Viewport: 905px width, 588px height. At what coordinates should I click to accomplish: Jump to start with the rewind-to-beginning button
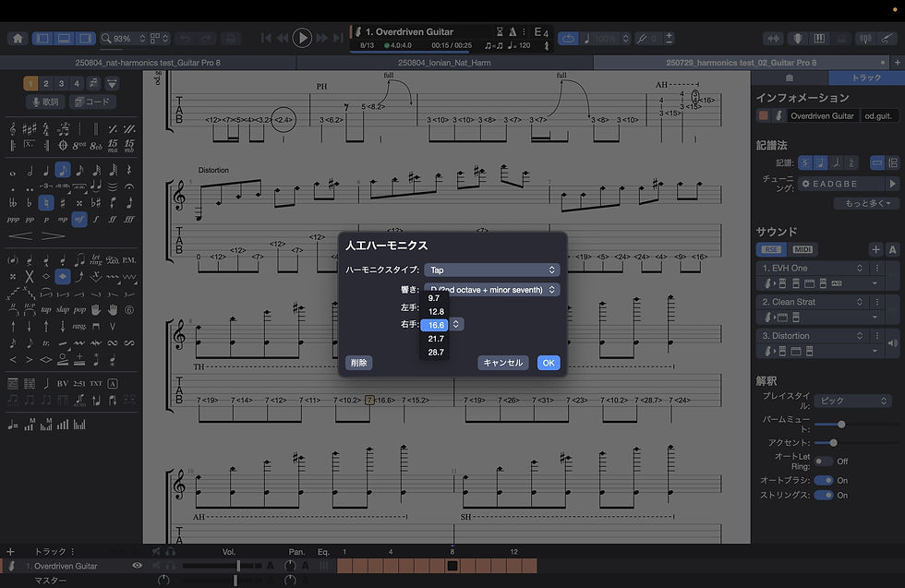tap(266, 38)
